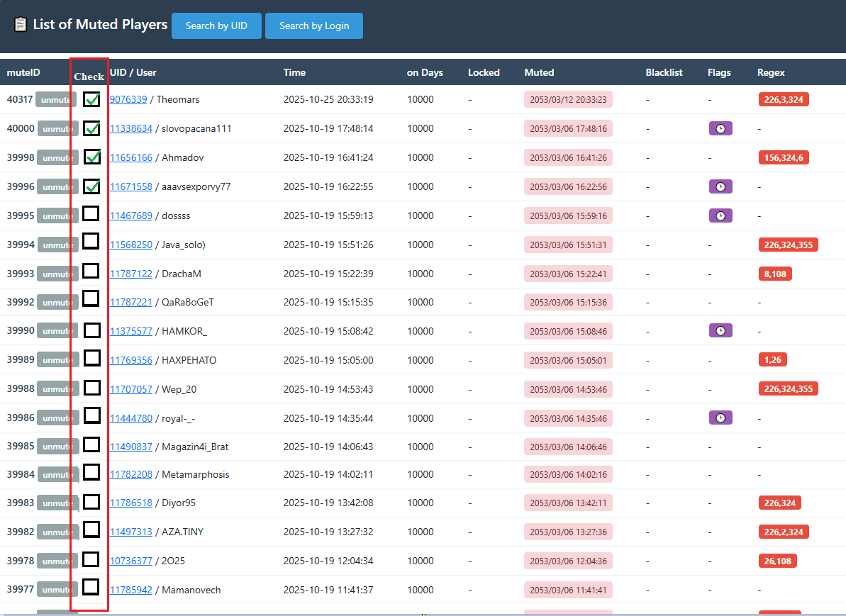Click the clock flag icon for slovopacana111

pyautogui.click(x=720, y=128)
